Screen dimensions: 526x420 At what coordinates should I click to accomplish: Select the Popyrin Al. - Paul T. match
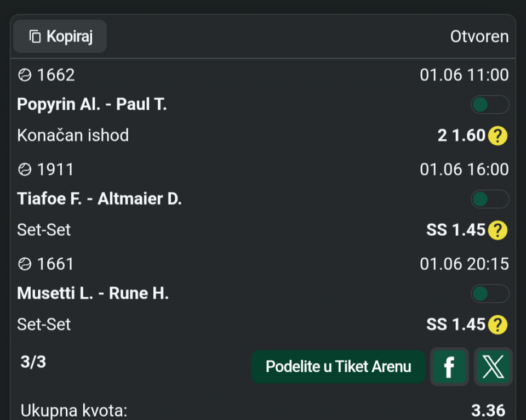tap(92, 104)
